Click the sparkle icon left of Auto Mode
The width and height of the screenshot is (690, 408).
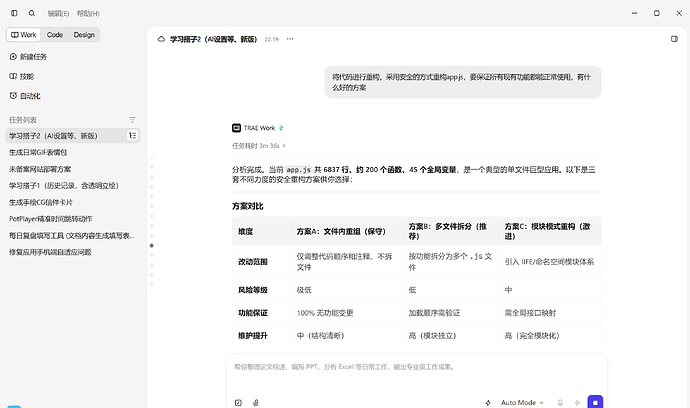point(488,403)
